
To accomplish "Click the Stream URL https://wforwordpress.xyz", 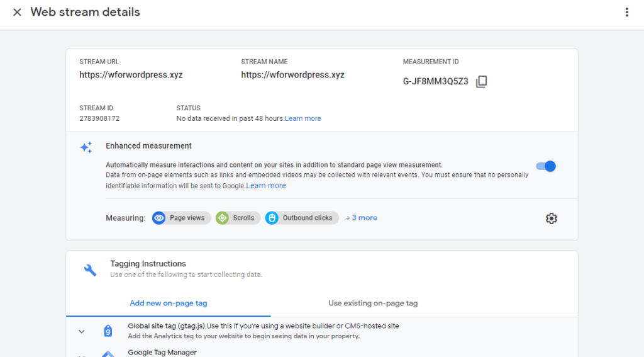I will coord(131,75).
